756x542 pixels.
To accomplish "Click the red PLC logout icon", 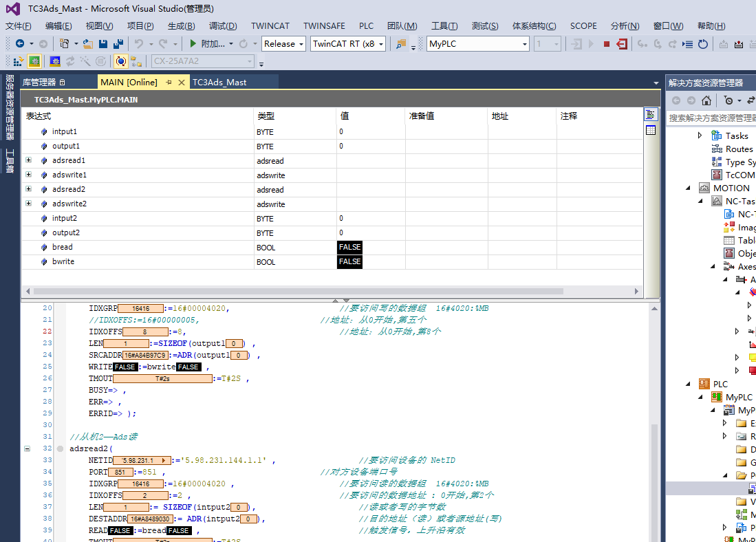I will click(x=622, y=44).
